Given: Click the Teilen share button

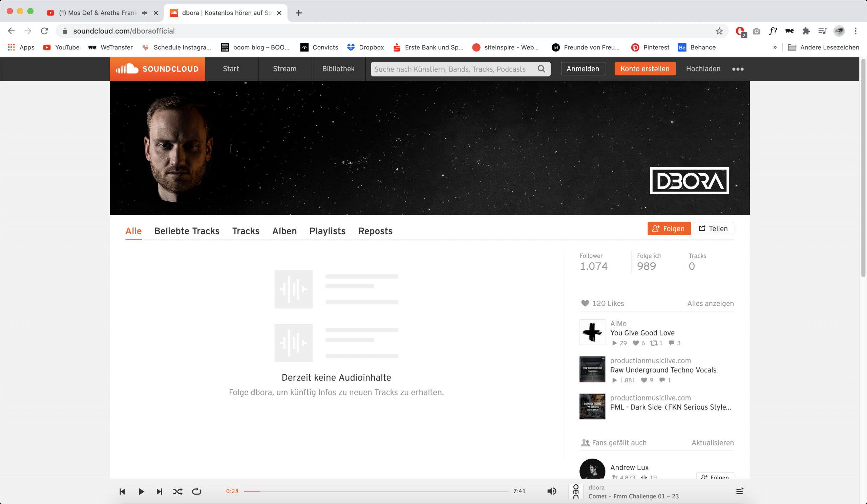Looking at the screenshot, I should [x=714, y=228].
